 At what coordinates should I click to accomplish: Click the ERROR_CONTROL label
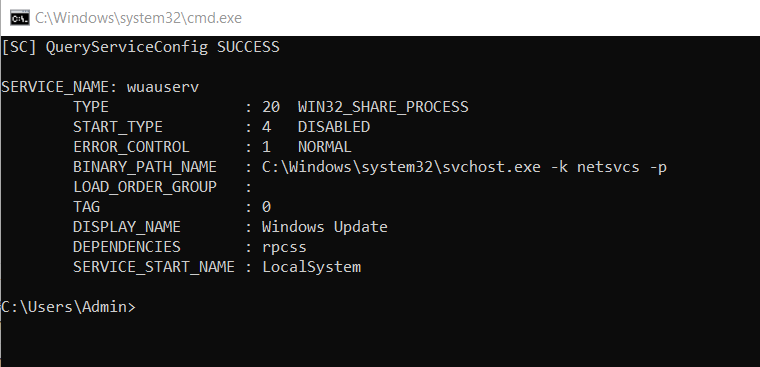pos(131,147)
